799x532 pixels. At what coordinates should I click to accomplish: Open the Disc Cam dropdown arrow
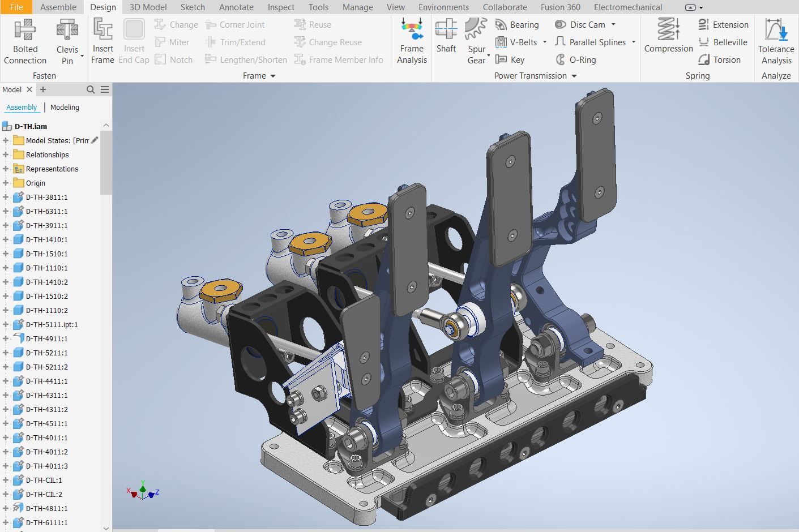click(613, 25)
